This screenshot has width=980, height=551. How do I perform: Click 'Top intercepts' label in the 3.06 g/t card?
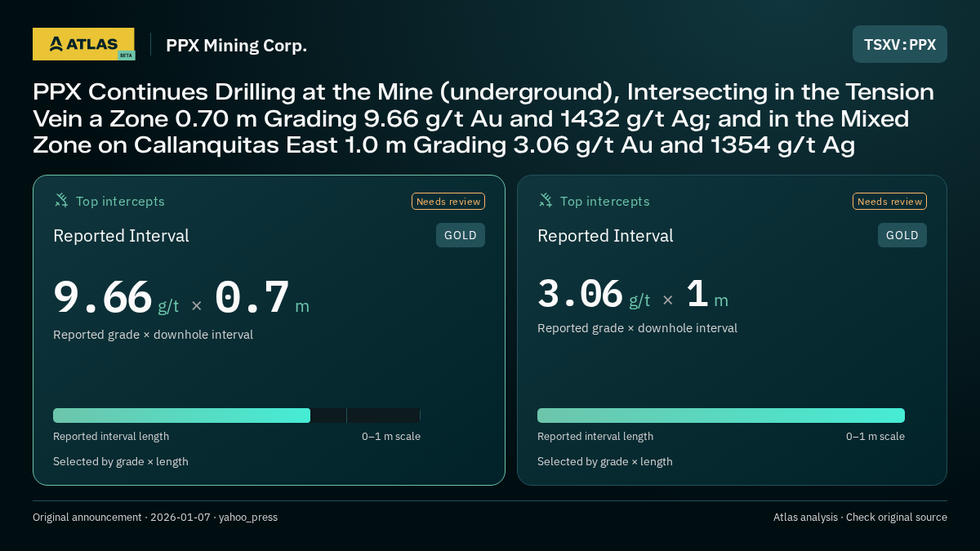point(604,201)
